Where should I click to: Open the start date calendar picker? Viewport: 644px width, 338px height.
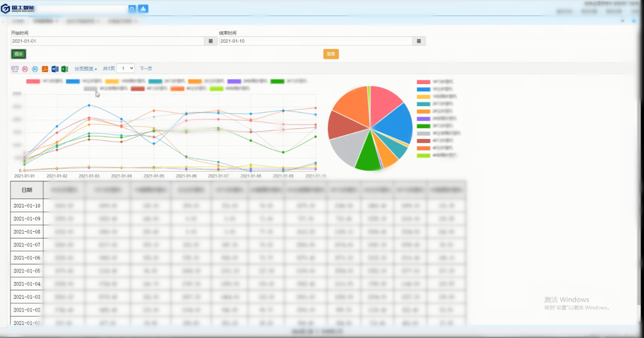point(210,41)
